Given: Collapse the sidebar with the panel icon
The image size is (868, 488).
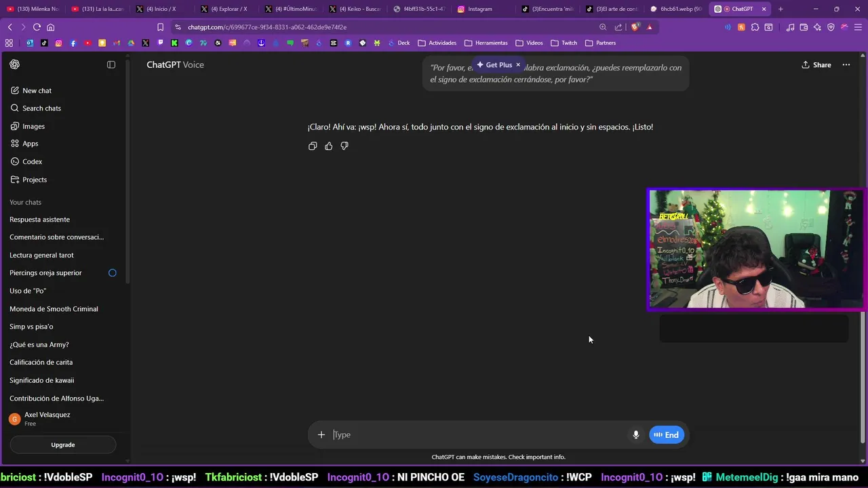Looking at the screenshot, I should [x=111, y=64].
